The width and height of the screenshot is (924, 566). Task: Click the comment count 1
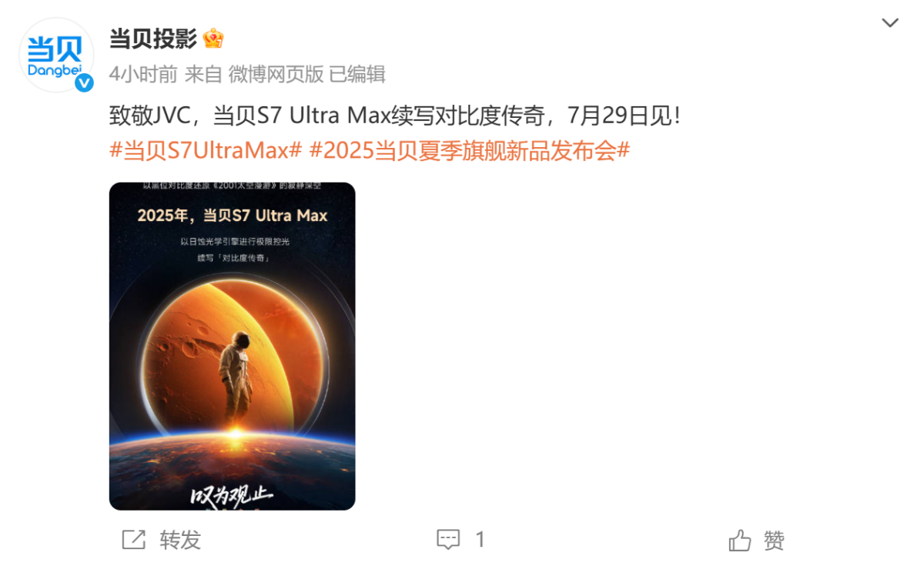pyautogui.click(x=480, y=540)
